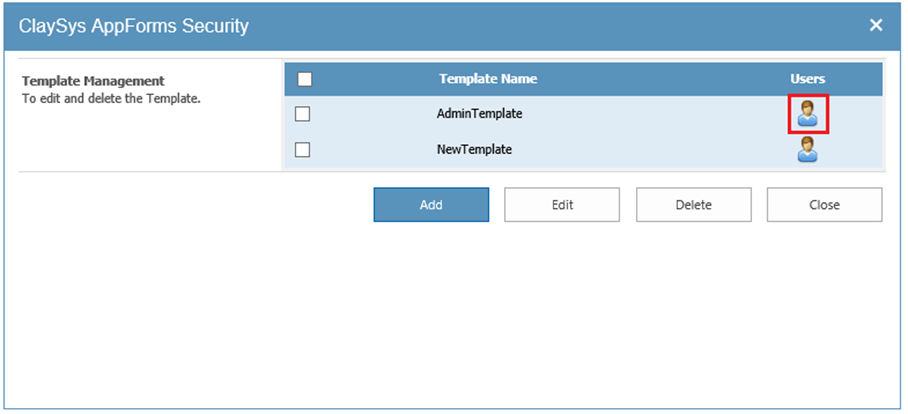The height and width of the screenshot is (414, 908).
Task: Select the AdminTemplate name text
Action: click(x=479, y=113)
